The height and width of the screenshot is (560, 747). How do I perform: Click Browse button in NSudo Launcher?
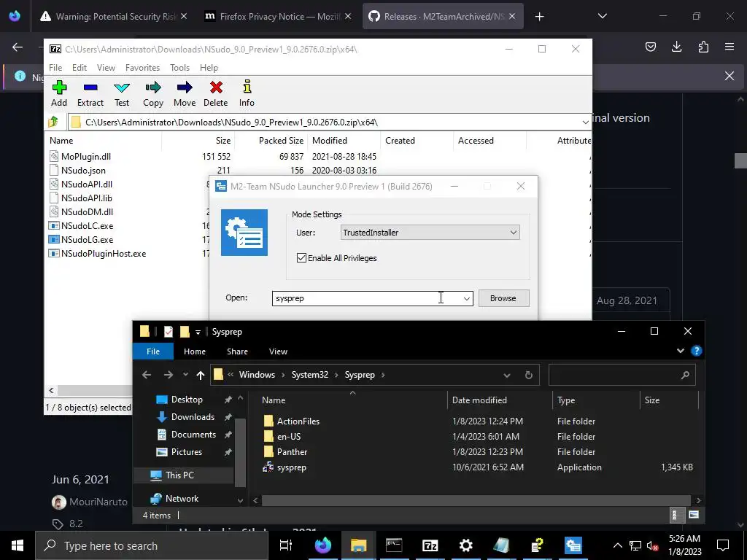click(x=503, y=298)
